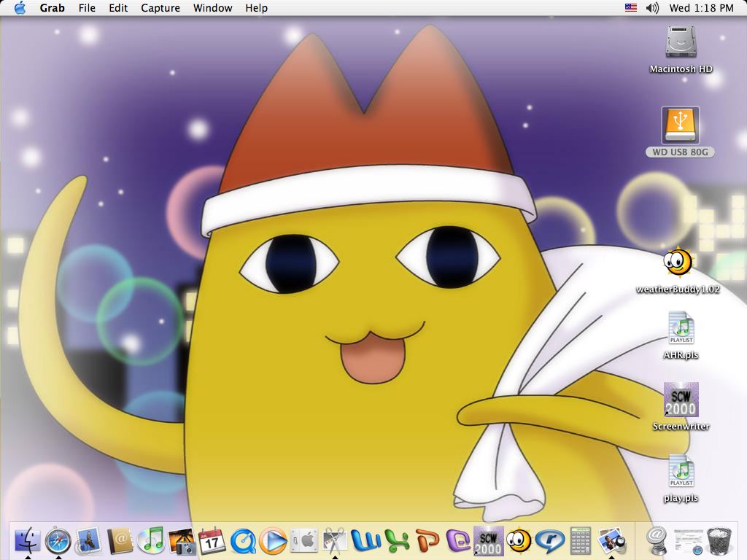Screen dimensions: 747x560
Task: Open iCal calendar in dock
Action: 212,540
